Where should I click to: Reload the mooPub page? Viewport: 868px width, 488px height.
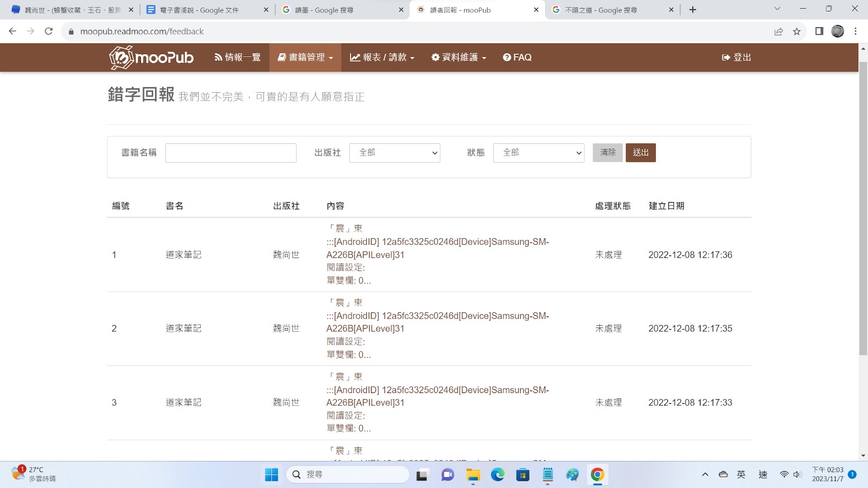pos(49,31)
